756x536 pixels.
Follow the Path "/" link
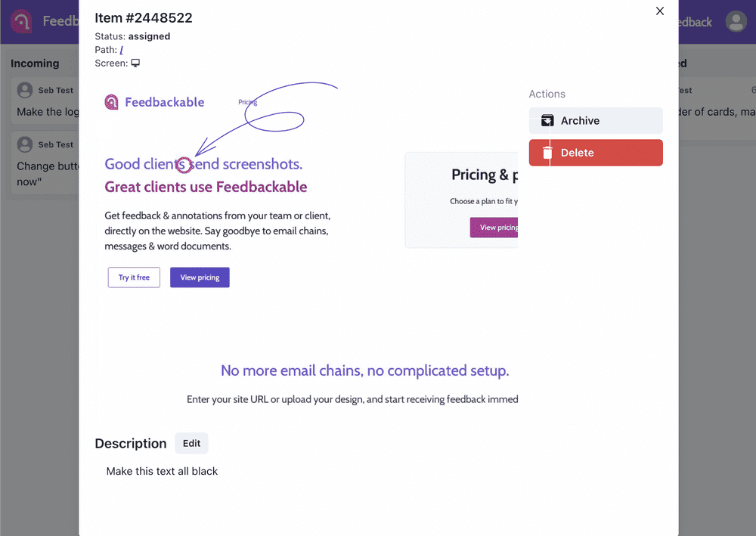pyautogui.click(x=121, y=50)
